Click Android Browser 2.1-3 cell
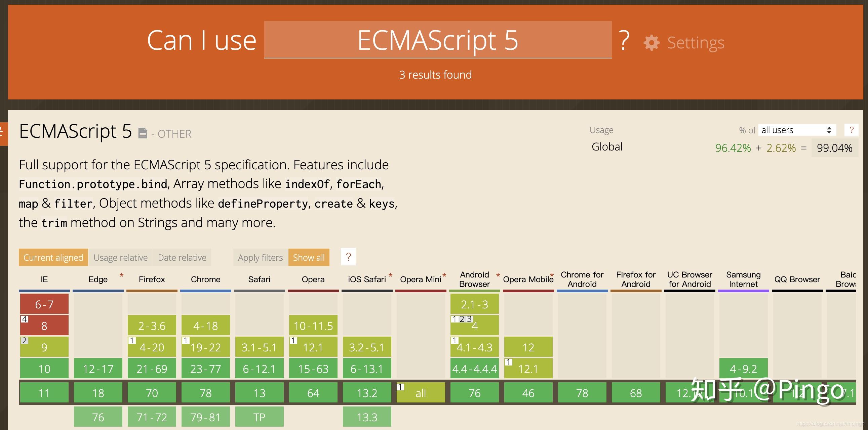 click(474, 304)
